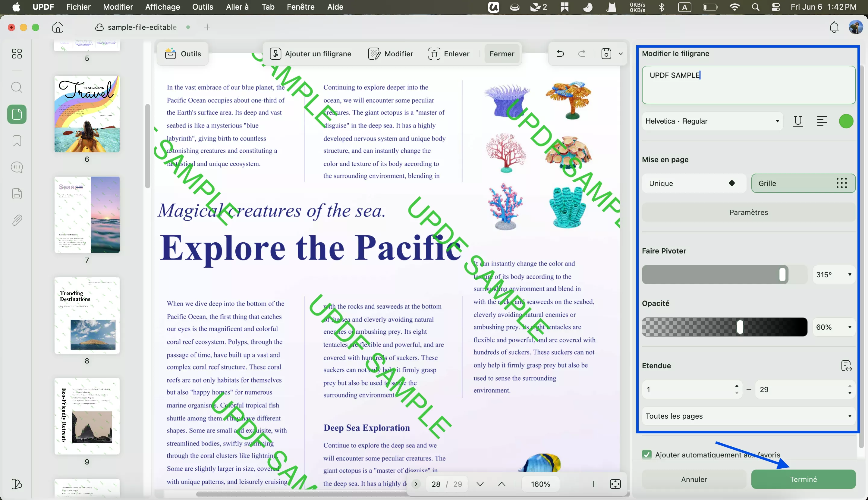Zoom out with the minus icon

pos(572,484)
